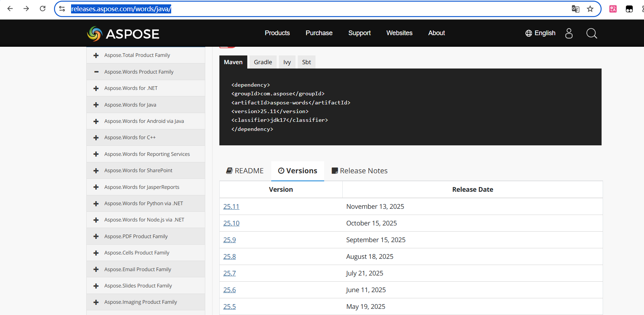Expand Aspose.Words for Reporting Services plus icon
This screenshot has width=644, height=315.
click(x=96, y=154)
